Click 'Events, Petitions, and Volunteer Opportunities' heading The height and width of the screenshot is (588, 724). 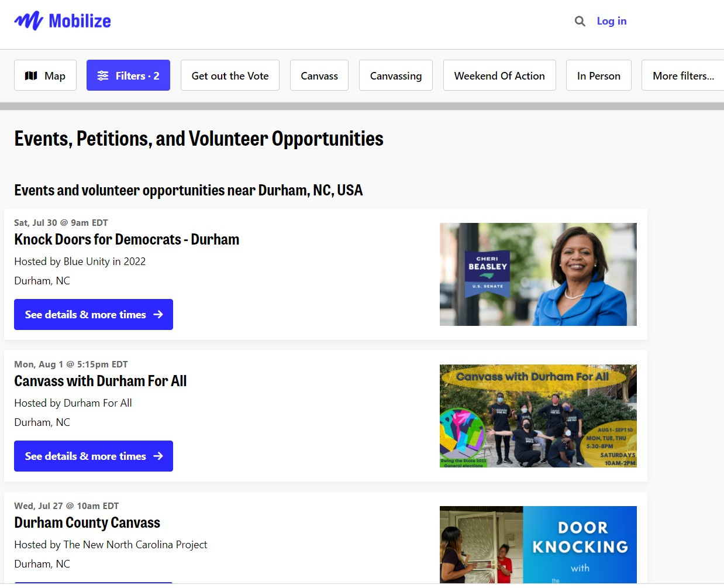(x=199, y=139)
